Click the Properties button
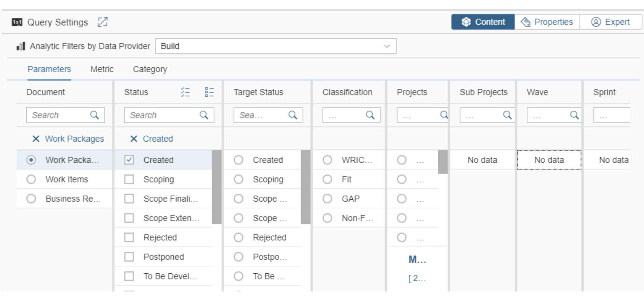Image resolution: width=644 pixels, height=301 pixels. (x=547, y=22)
